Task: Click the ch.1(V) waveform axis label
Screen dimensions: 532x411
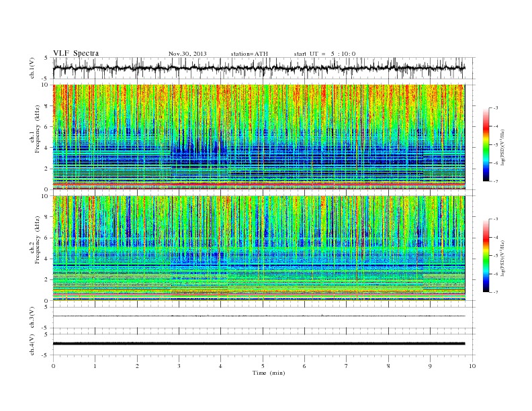Action: [32, 68]
